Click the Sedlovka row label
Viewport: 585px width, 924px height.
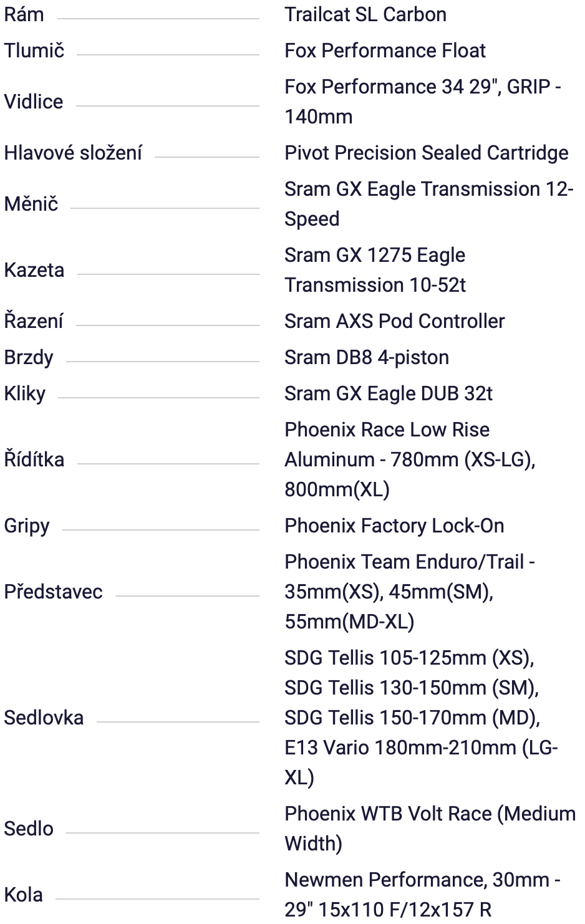pos(44,718)
